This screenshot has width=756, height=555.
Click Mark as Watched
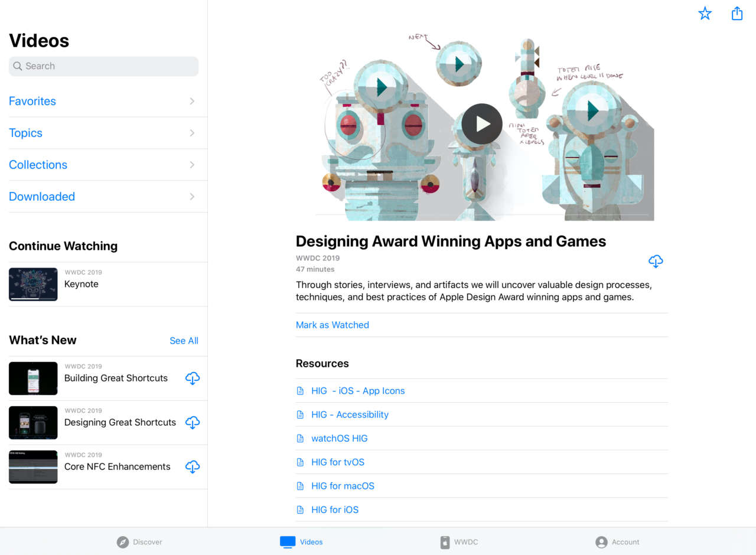333,325
